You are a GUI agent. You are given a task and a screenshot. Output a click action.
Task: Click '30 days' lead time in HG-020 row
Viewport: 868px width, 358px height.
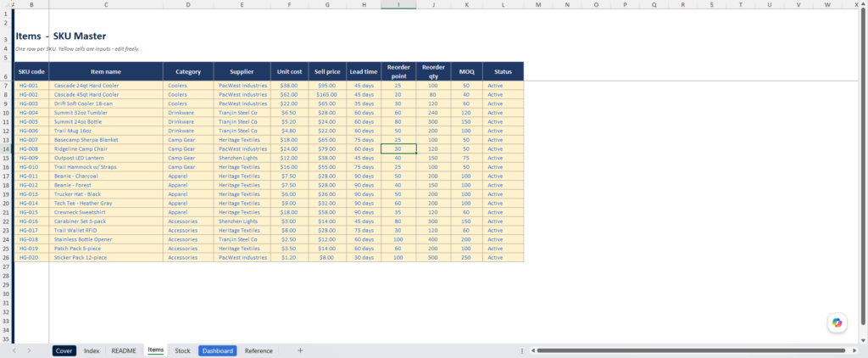(364, 257)
